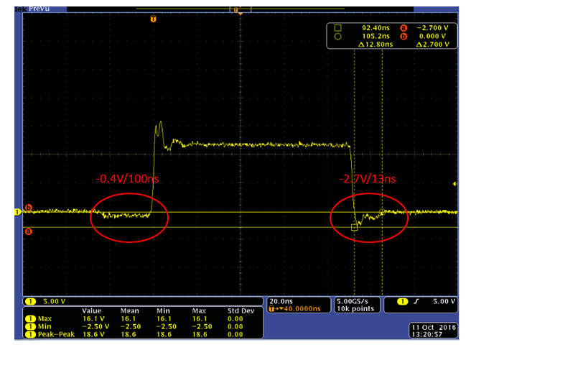588x378 pixels.
Task: Click the Peak-Peak measurement channel badge
Action: (x=30, y=334)
